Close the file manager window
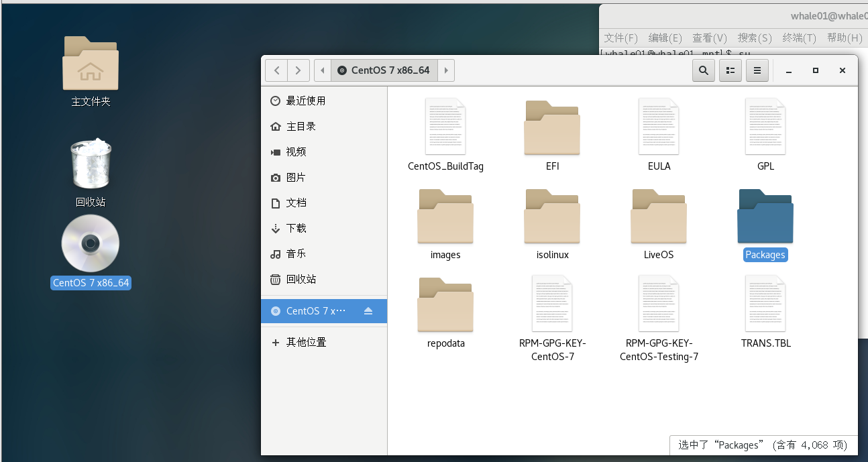 click(843, 70)
